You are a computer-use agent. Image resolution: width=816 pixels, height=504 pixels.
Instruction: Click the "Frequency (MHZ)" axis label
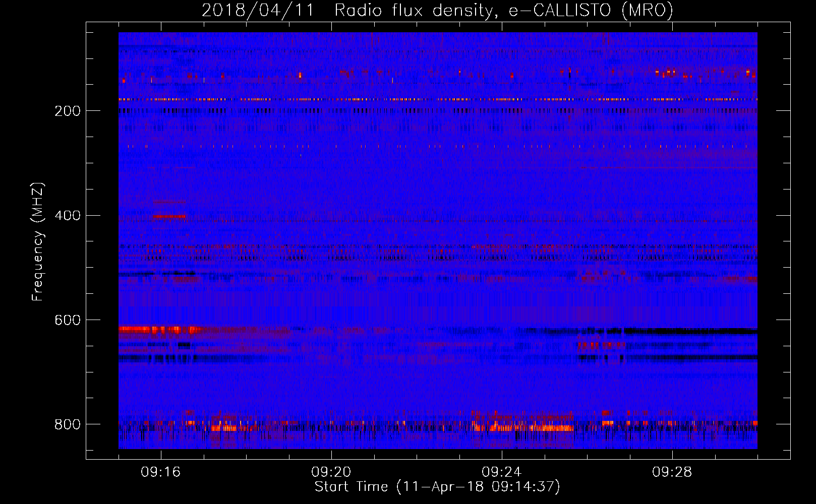coord(38,241)
